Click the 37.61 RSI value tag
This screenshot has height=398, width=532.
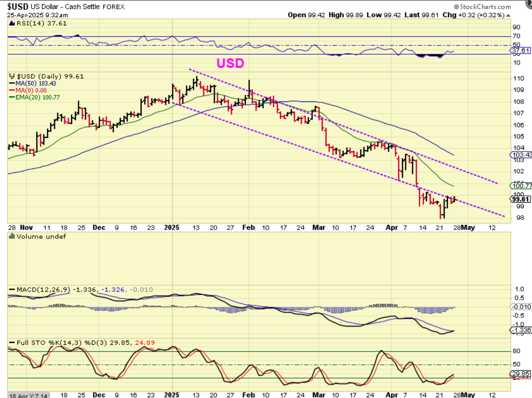pyautogui.click(x=520, y=51)
